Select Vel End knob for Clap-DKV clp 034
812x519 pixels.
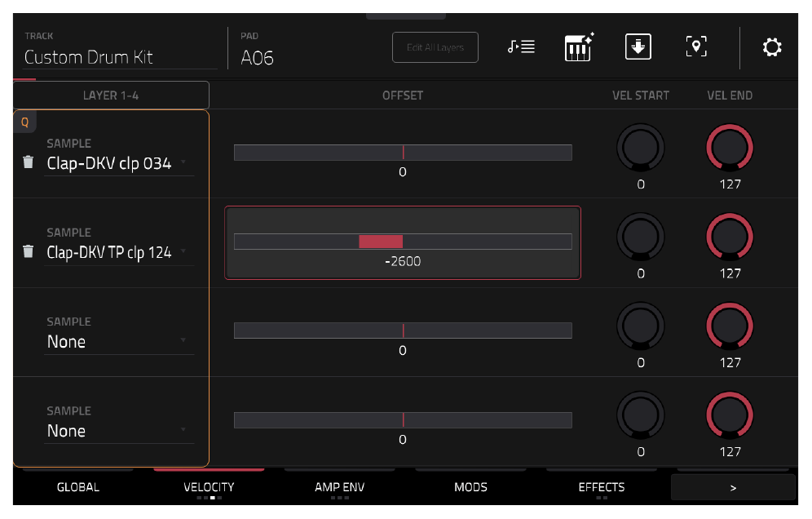[730, 147]
